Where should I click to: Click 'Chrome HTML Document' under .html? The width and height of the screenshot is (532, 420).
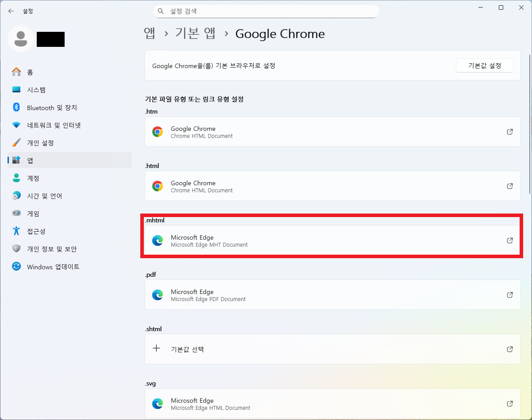pos(202,190)
